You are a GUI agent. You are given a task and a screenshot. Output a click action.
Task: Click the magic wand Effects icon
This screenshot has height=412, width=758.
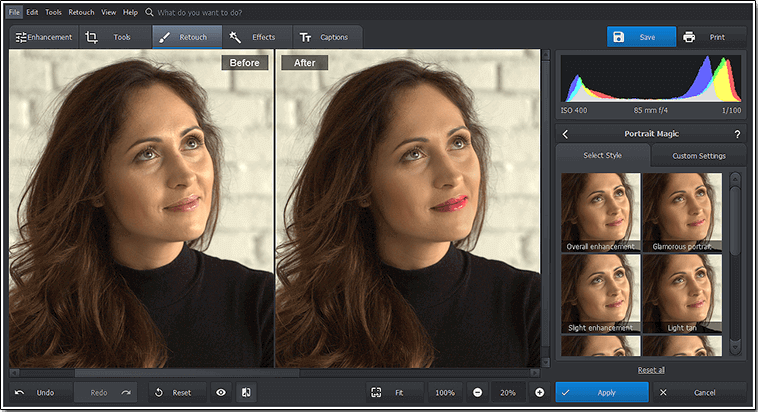click(235, 37)
